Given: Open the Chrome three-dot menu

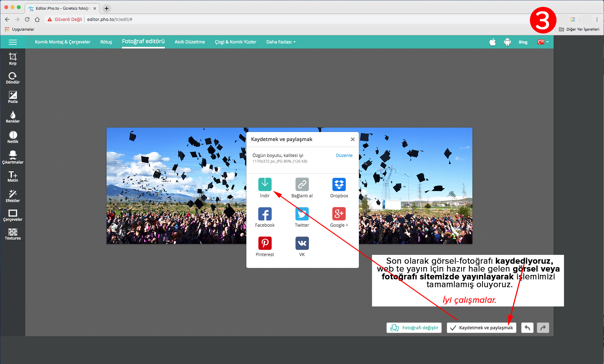Looking at the screenshot, I should pyautogui.click(x=597, y=19).
